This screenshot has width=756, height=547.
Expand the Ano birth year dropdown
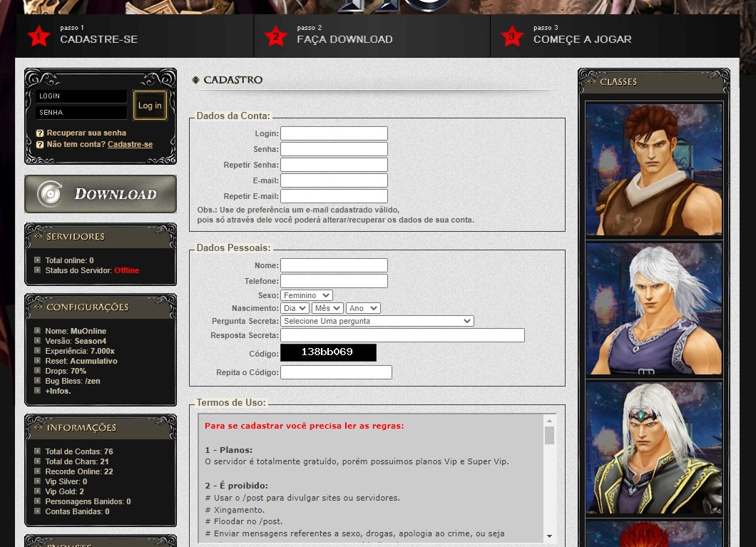(x=364, y=308)
